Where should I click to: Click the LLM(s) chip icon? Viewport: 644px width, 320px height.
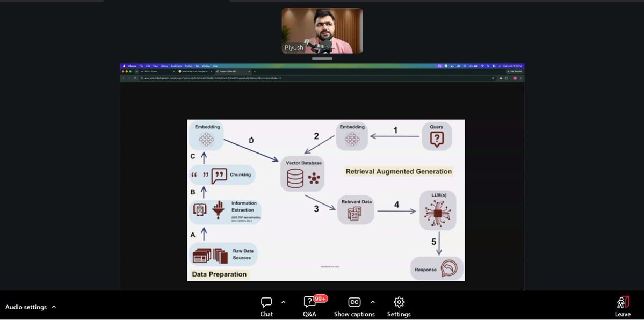coord(438,214)
